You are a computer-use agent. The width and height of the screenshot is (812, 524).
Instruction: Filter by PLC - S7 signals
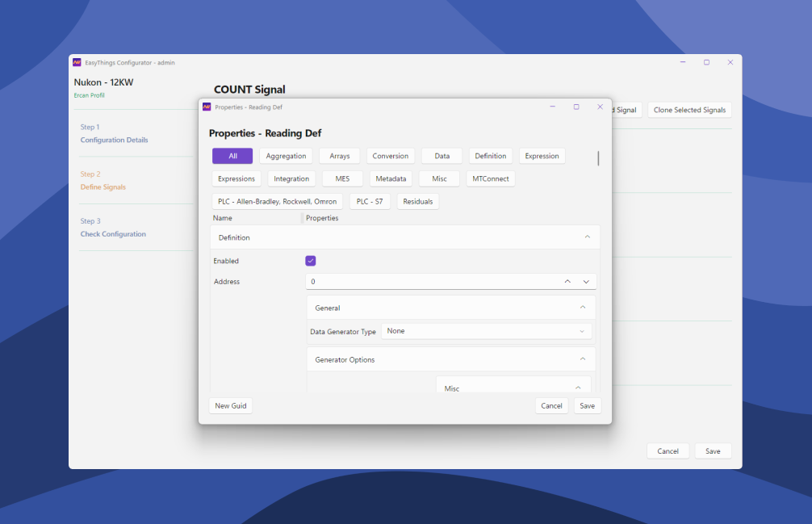point(370,201)
